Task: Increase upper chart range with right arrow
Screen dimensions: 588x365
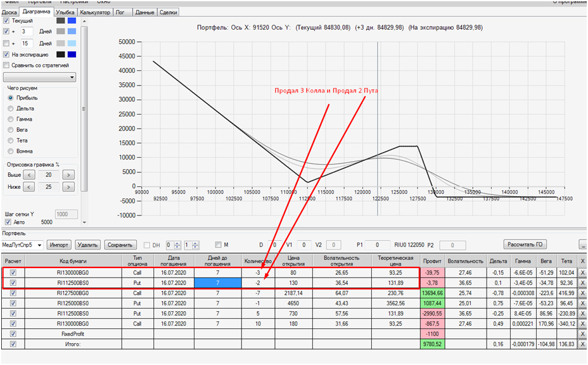Action: click(68, 175)
